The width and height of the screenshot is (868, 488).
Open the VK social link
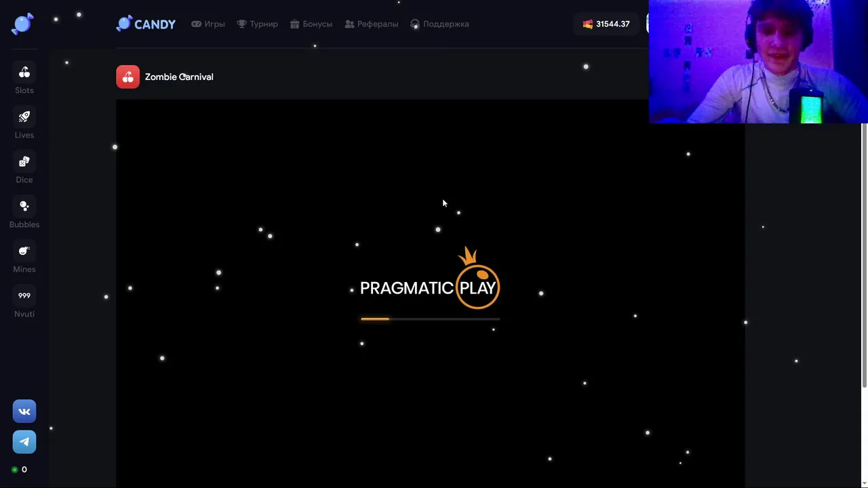pos(24,411)
